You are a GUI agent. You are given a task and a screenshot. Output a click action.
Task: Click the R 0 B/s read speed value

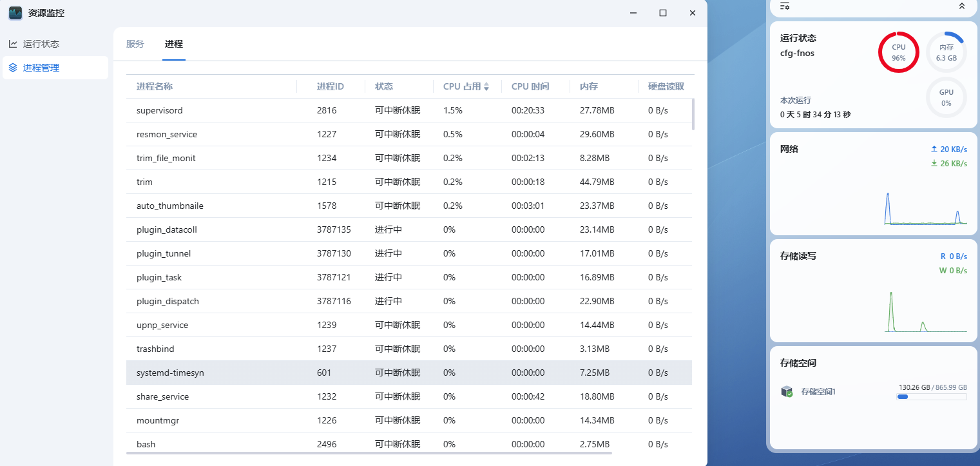pos(954,256)
